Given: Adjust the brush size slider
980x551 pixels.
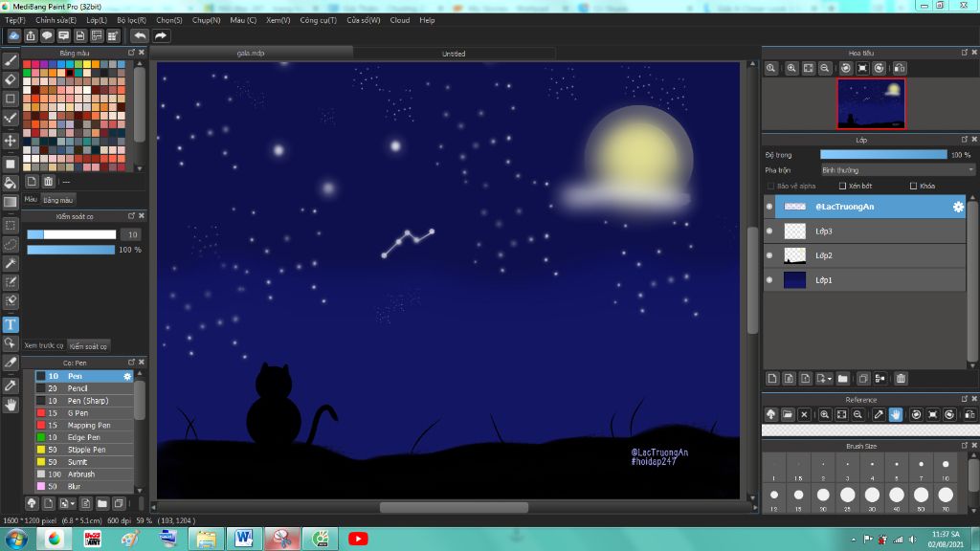Looking at the screenshot, I should click(71, 234).
